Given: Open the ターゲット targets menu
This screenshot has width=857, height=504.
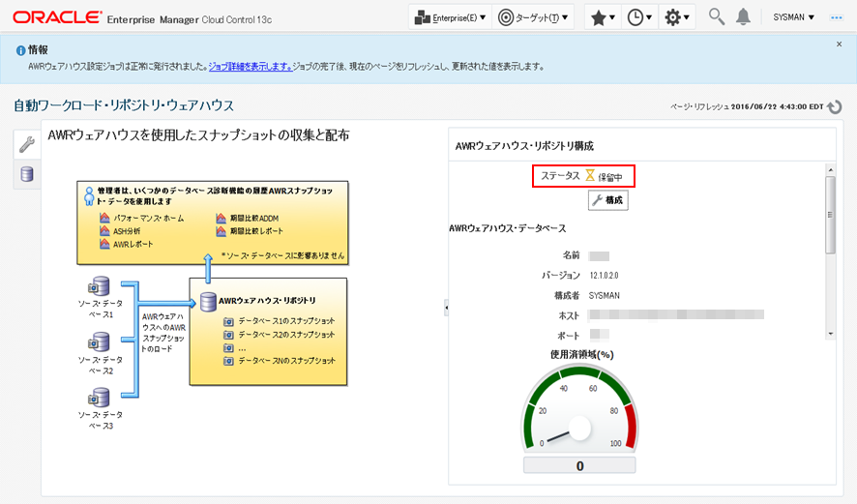Looking at the screenshot, I should point(533,18).
